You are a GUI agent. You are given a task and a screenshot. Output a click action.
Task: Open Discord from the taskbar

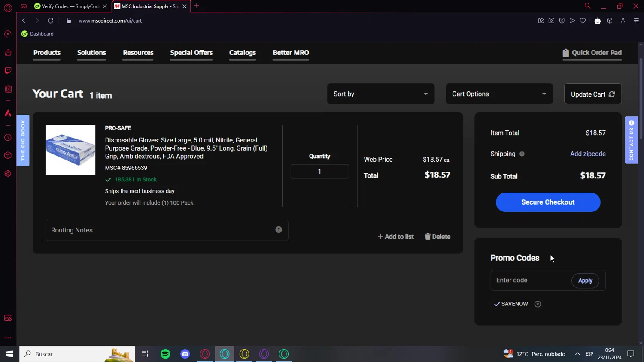(185, 354)
